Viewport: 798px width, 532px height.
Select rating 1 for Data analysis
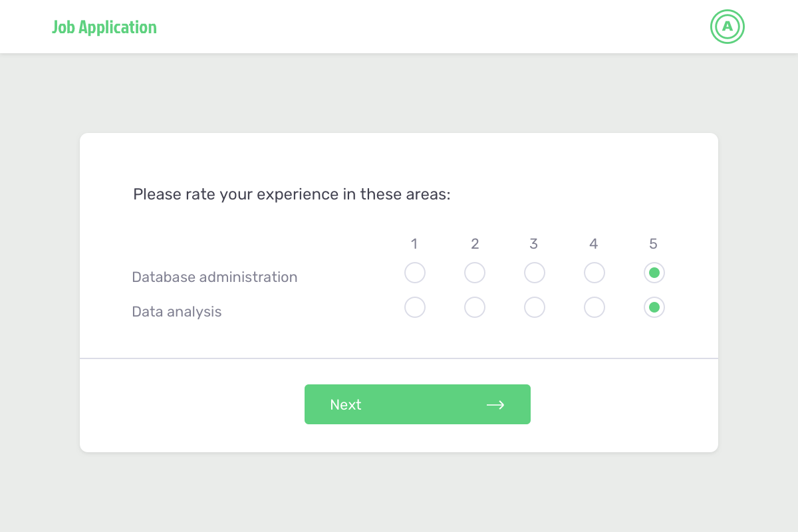[x=415, y=307]
